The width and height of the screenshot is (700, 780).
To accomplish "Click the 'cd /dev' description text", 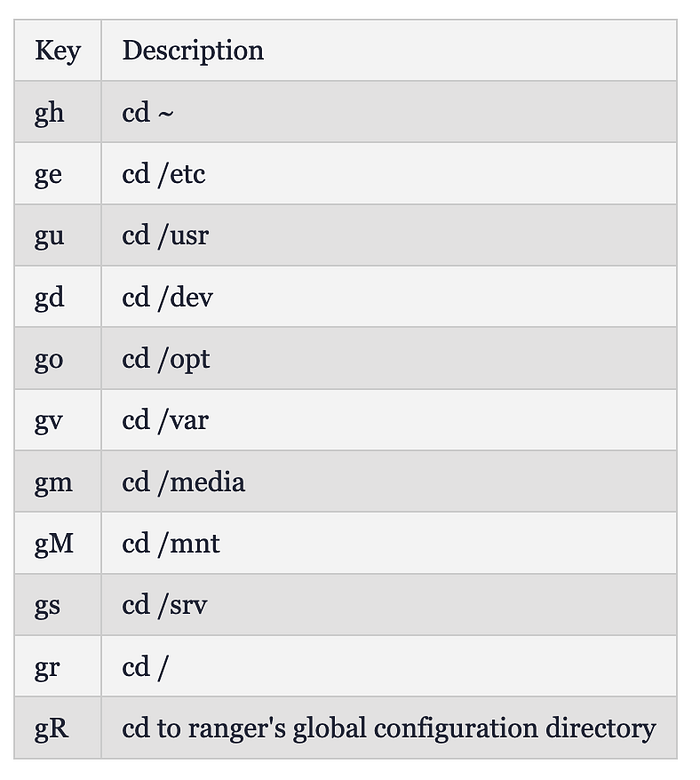I will [167, 298].
